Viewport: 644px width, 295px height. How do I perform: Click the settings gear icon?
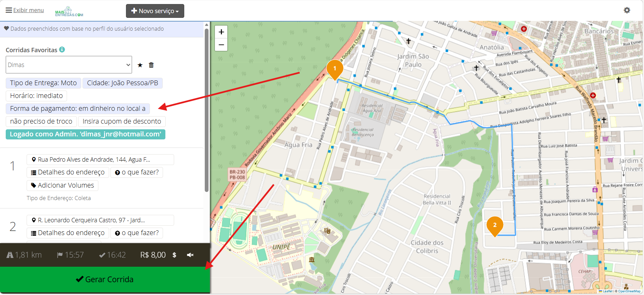tap(627, 10)
